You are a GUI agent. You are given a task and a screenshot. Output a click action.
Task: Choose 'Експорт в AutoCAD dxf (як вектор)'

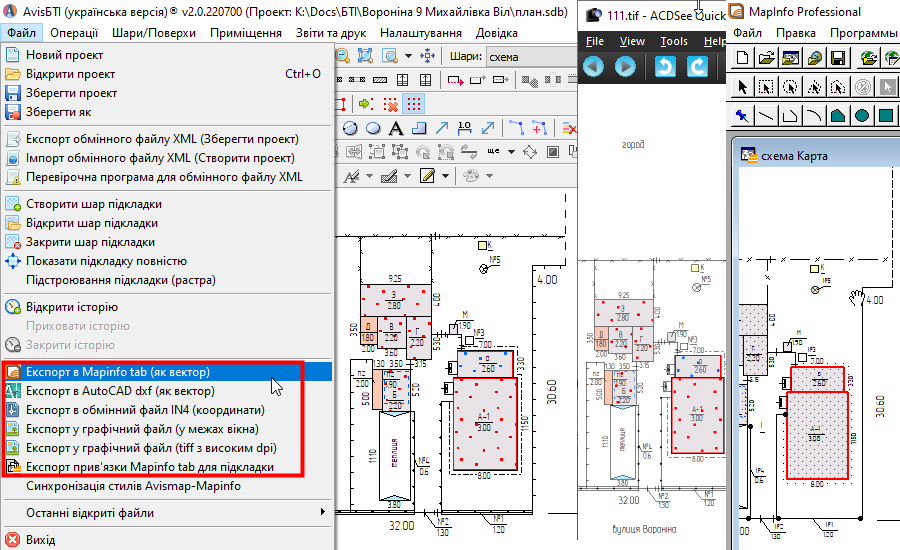[167, 390]
